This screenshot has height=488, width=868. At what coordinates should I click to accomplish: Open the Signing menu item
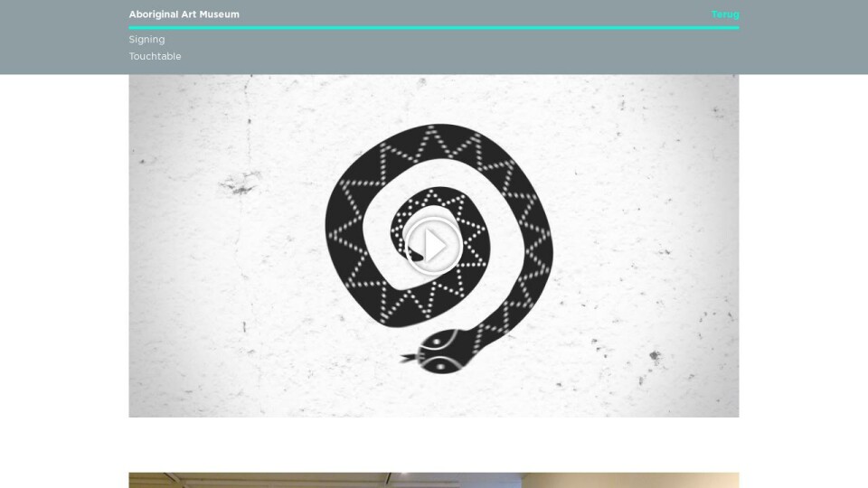click(x=146, y=39)
